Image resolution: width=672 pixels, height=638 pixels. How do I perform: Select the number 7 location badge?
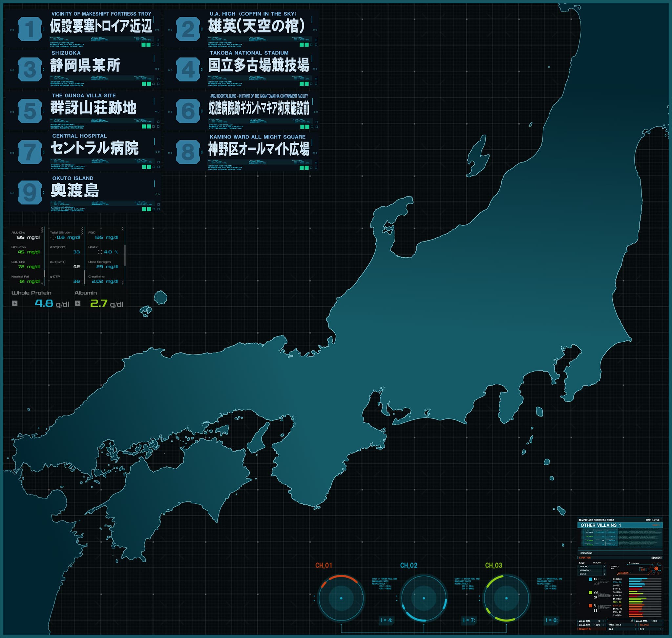pos(30,152)
